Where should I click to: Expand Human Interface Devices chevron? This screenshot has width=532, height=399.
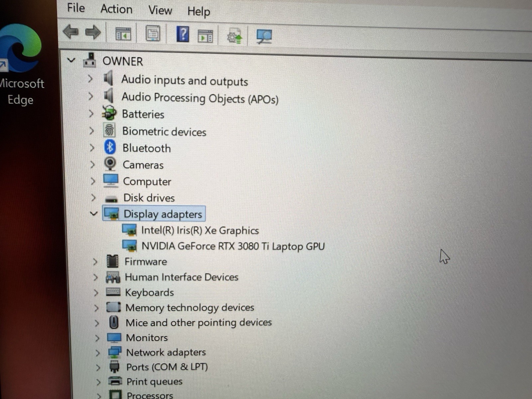[95, 277]
